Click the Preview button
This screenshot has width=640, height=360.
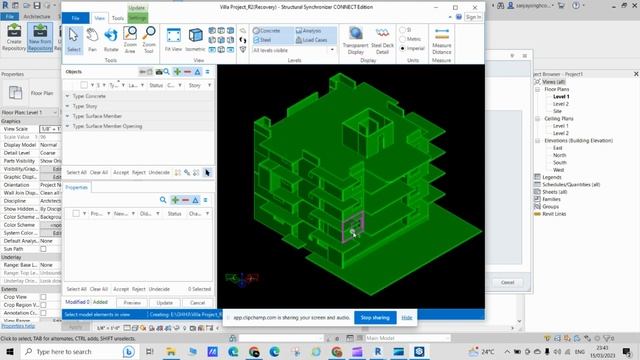tap(132, 303)
